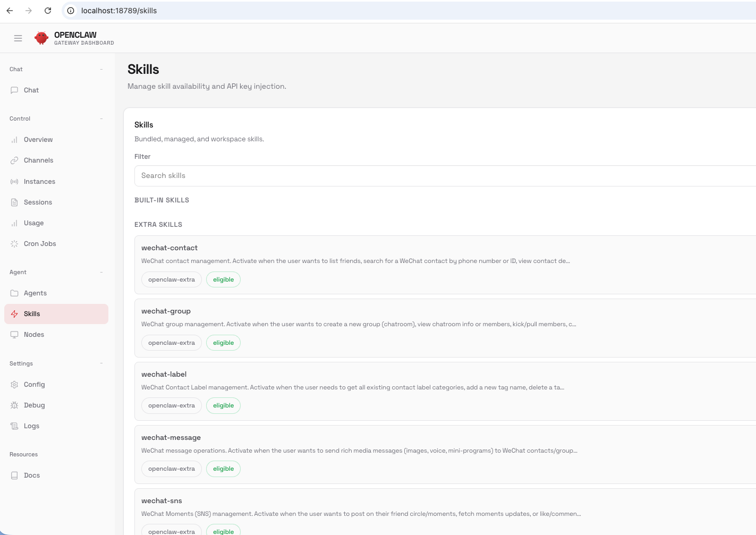Click the hamburger menu button

(x=18, y=38)
